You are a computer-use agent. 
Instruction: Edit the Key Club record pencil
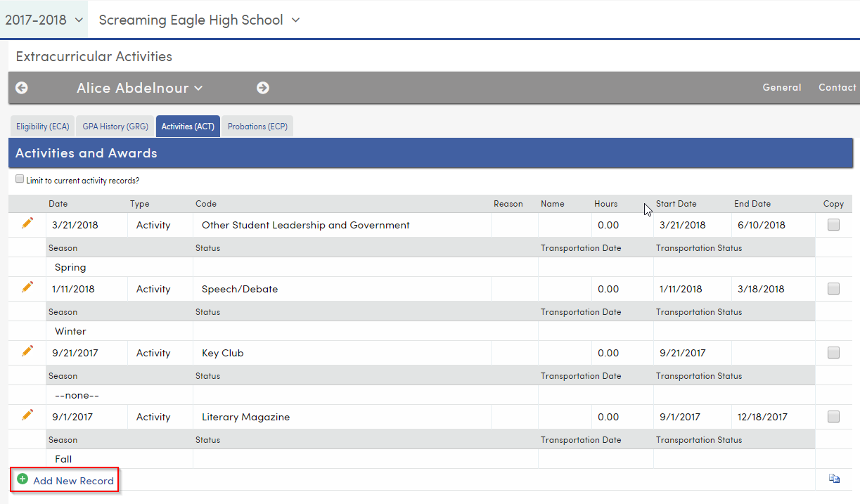click(27, 351)
